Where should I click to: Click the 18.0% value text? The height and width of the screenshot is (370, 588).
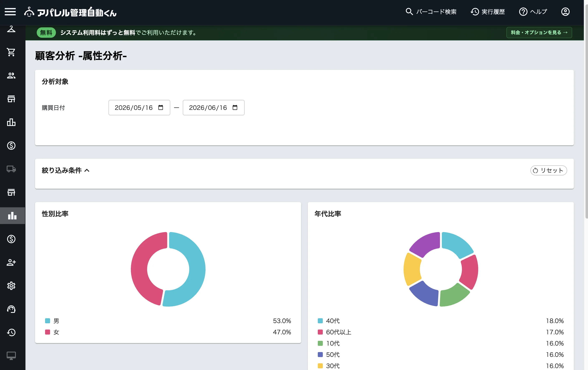tap(555, 321)
